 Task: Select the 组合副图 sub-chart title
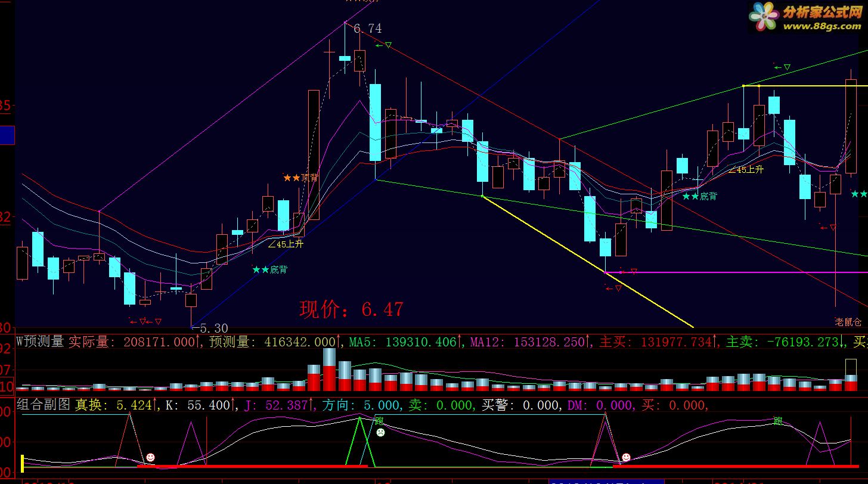pyautogui.click(x=44, y=405)
